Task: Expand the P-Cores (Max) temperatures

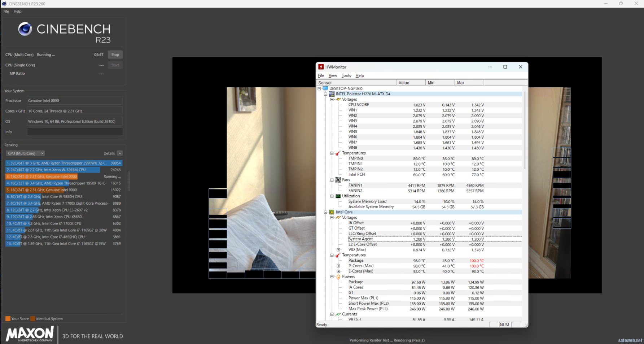Action: tap(338, 266)
